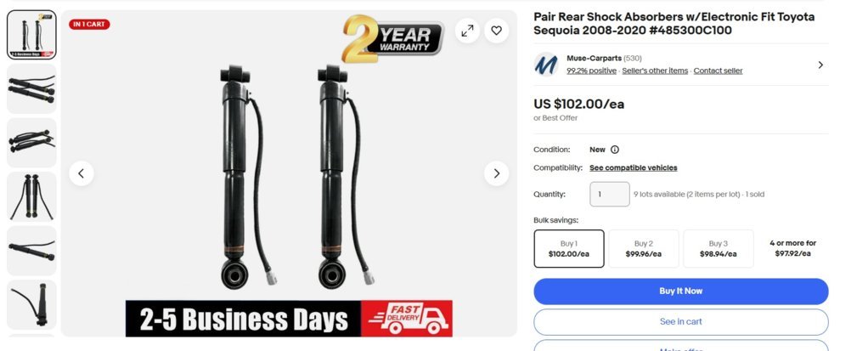Click the Quantity input field

pos(610,195)
